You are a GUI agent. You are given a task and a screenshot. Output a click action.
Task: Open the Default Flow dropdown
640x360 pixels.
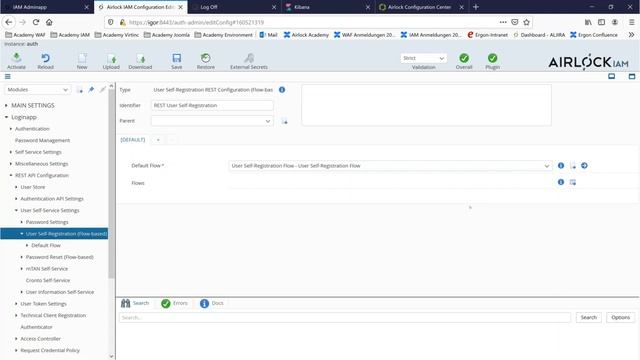click(x=390, y=166)
